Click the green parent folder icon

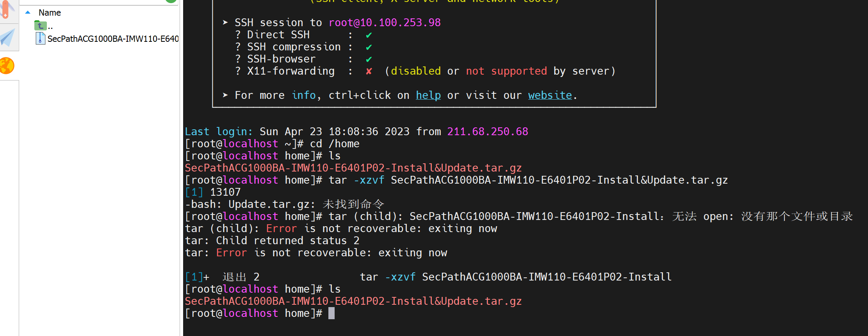pyautogui.click(x=40, y=26)
